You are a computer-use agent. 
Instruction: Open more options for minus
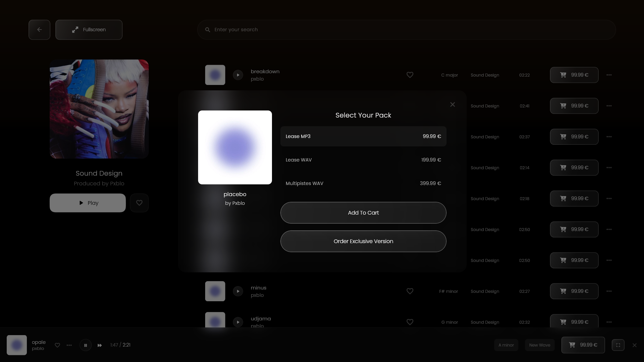point(609,291)
